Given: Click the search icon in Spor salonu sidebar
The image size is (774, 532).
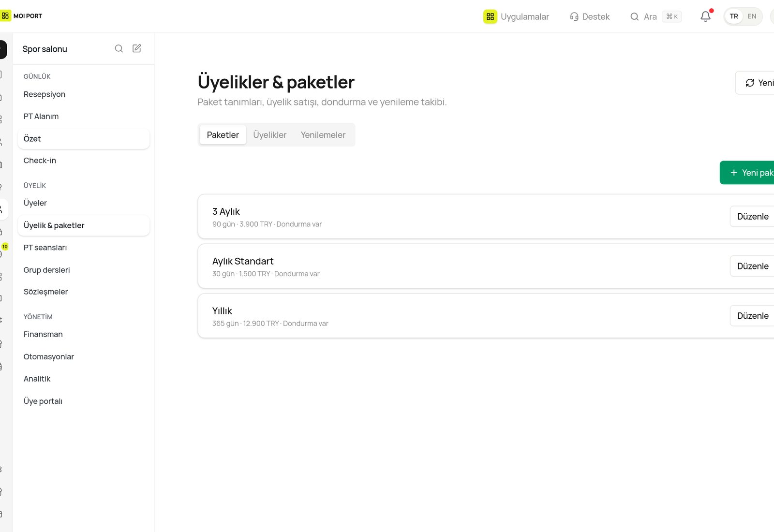Looking at the screenshot, I should pyautogui.click(x=119, y=48).
